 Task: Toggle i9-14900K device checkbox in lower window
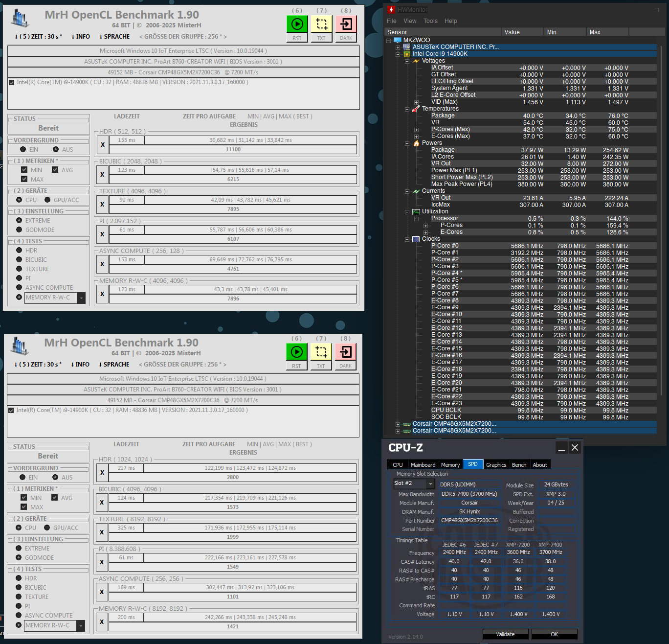11,410
